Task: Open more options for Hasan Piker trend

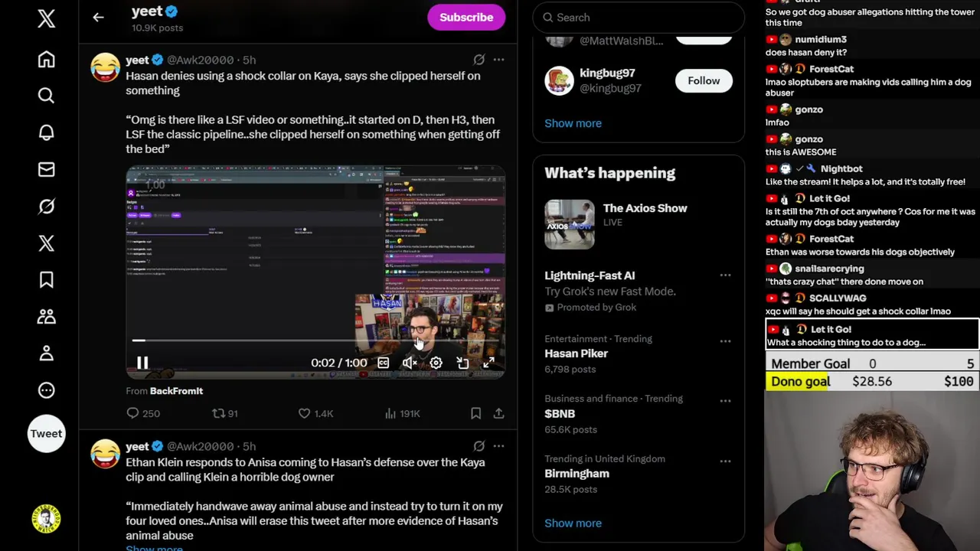Action: point(725,341)
